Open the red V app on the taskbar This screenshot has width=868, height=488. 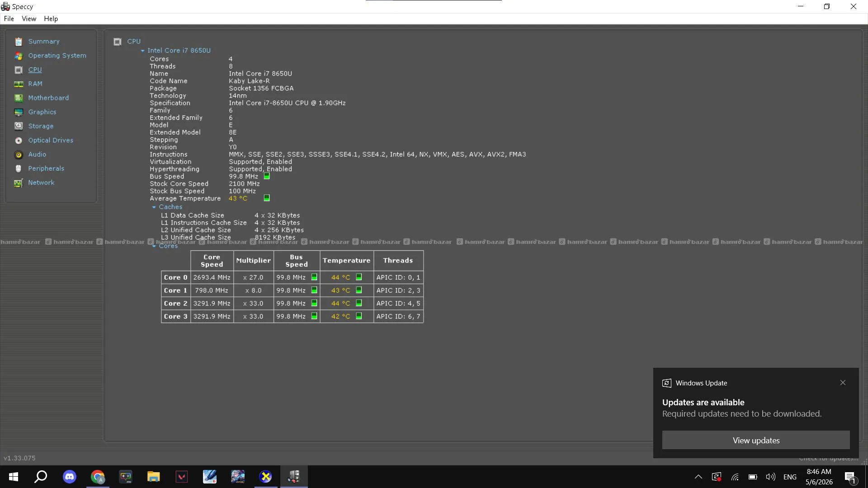(182, 477)
